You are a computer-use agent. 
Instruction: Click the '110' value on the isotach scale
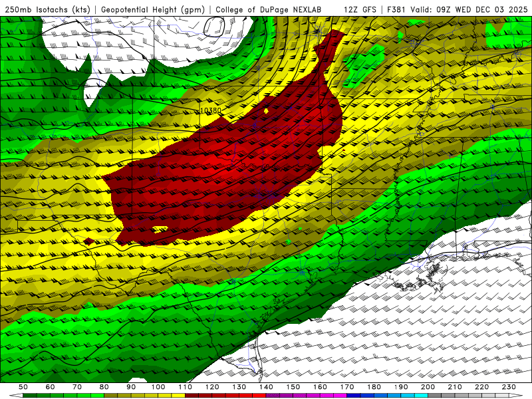[x=186, y=387]
